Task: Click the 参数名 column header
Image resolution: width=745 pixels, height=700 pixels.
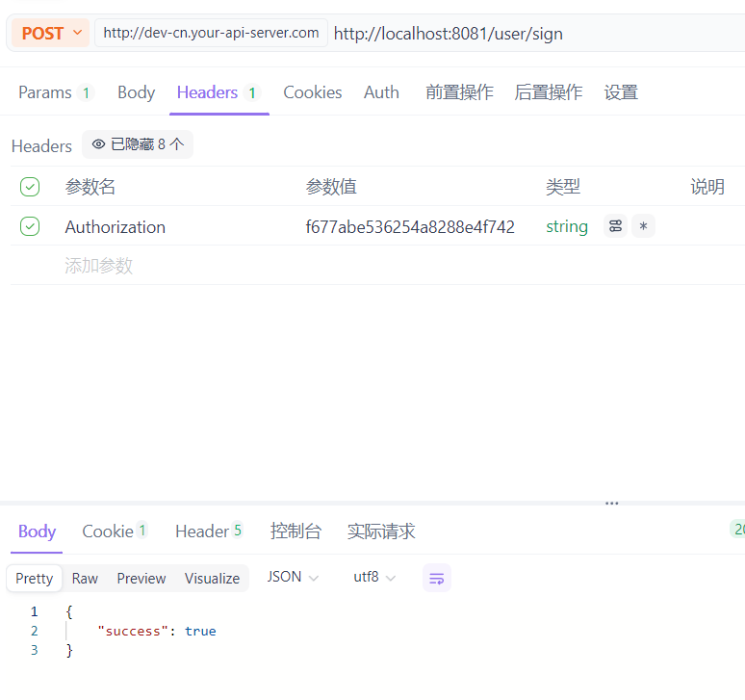Action: (x=90, y=187)
